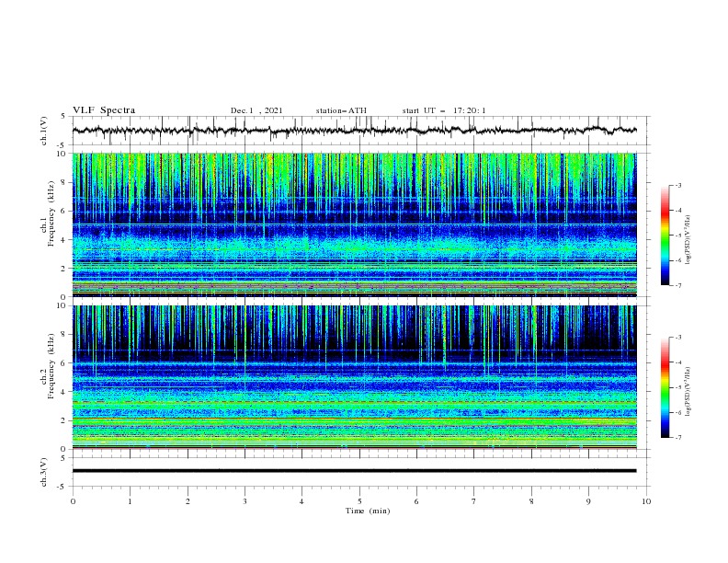Click the upper PSD color scale bar
Viewport: 728px width, 563px height.
(665, 236)
